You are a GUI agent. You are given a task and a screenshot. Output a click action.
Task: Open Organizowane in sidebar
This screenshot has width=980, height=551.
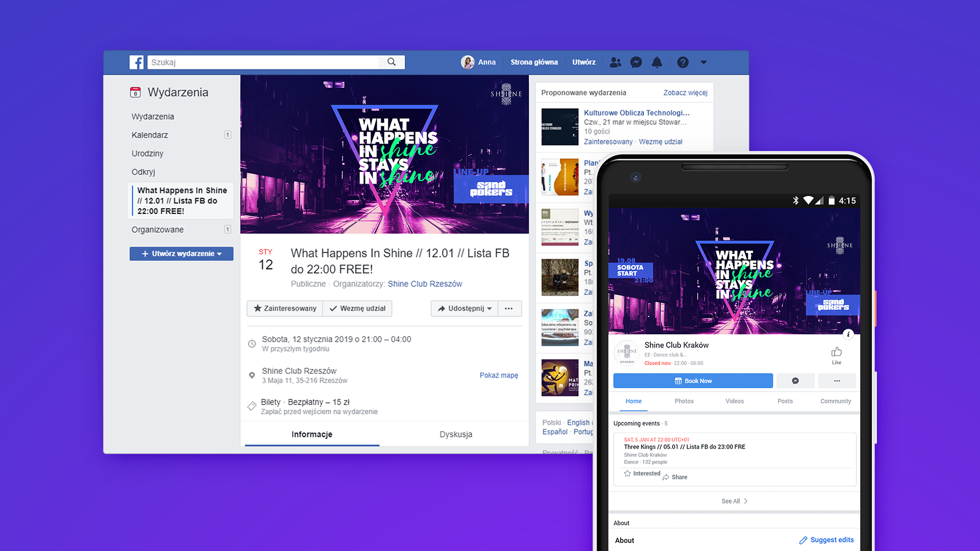point(157,230)
